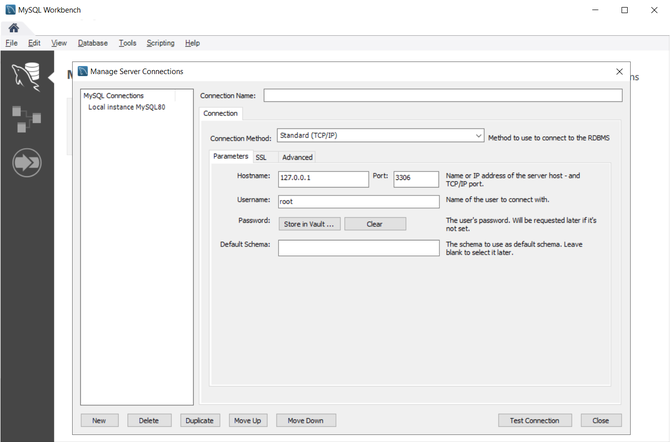This screenshot has height=442, width=670.
Task: Minimize the MySQL Workbench window
Action: click(x=595, y=10)
